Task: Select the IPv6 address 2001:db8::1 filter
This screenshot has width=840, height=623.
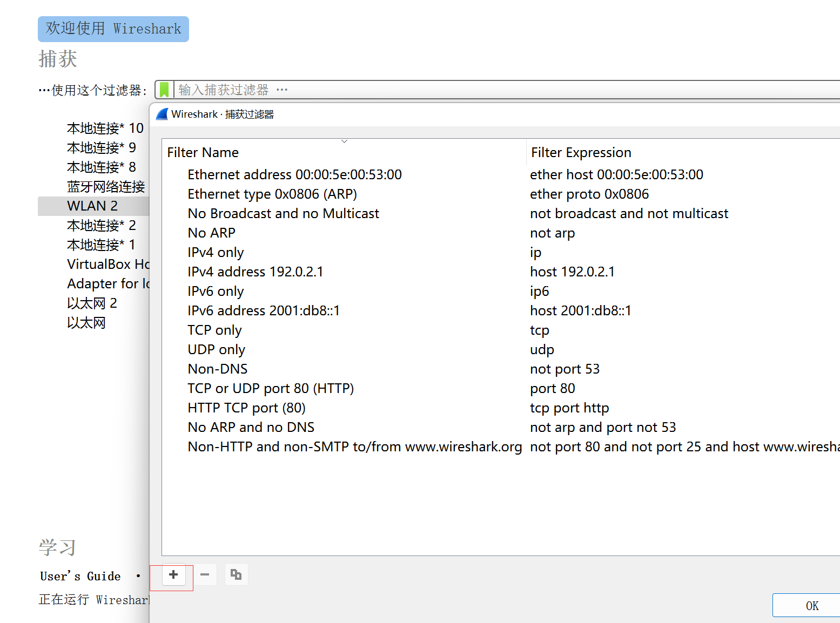Action: (264, 310)
